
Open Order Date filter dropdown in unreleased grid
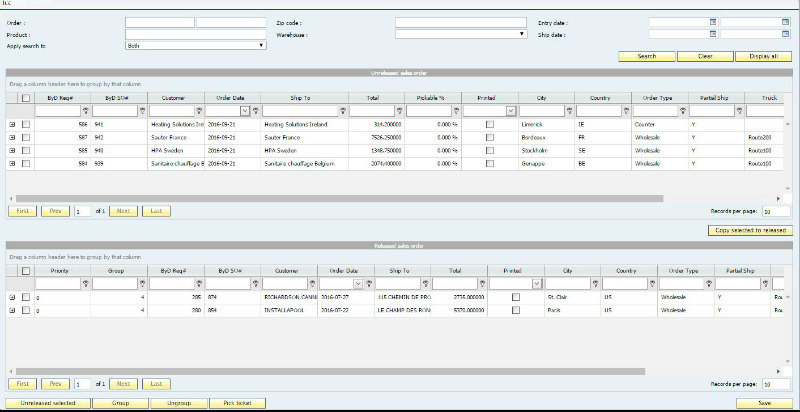click(245, 111)
